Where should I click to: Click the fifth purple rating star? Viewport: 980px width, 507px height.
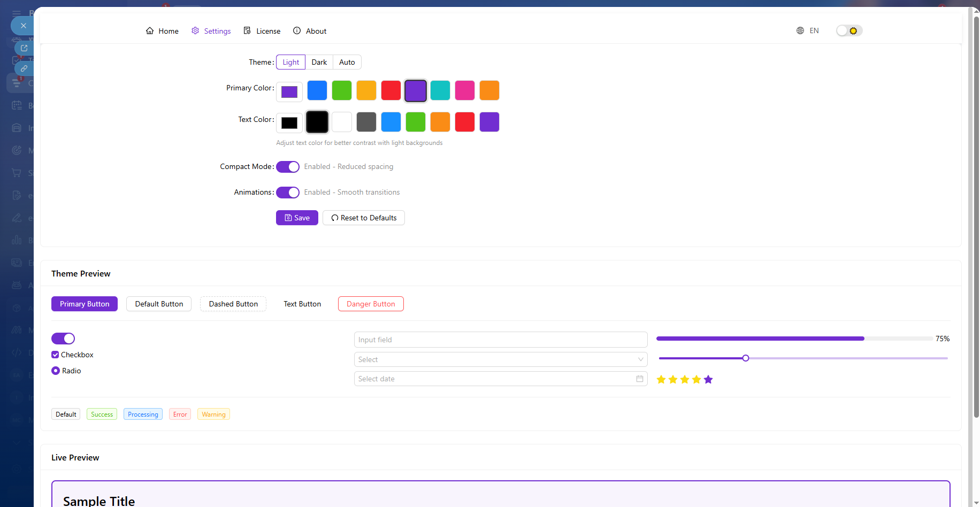[708, 380]
